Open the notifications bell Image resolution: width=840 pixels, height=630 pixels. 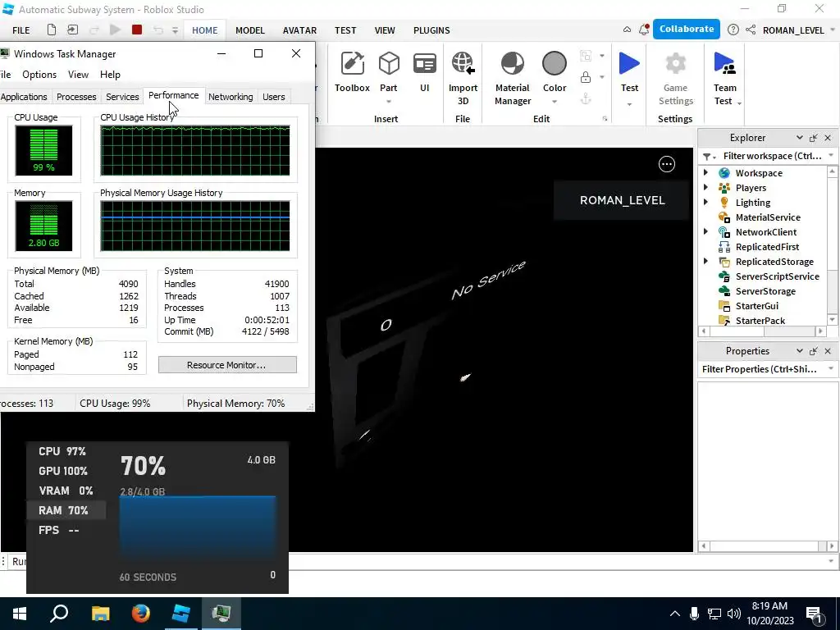[644, 30]
